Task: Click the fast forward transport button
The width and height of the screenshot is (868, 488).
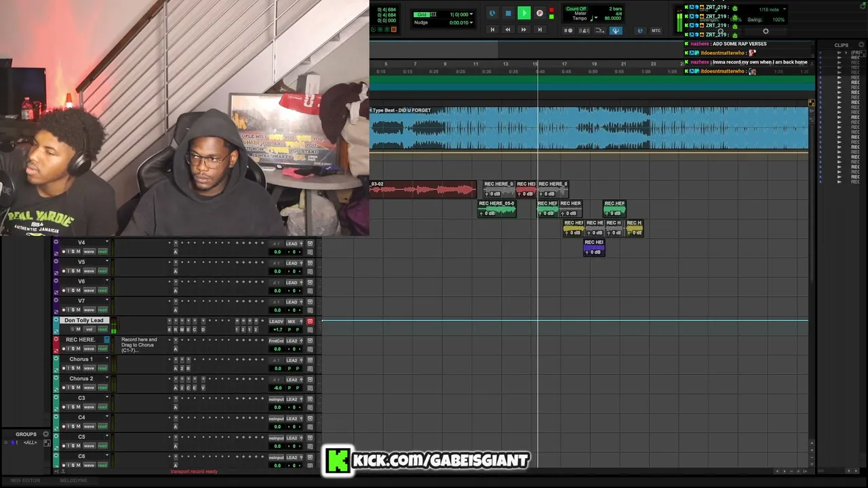Action: [x=524, y=30]
